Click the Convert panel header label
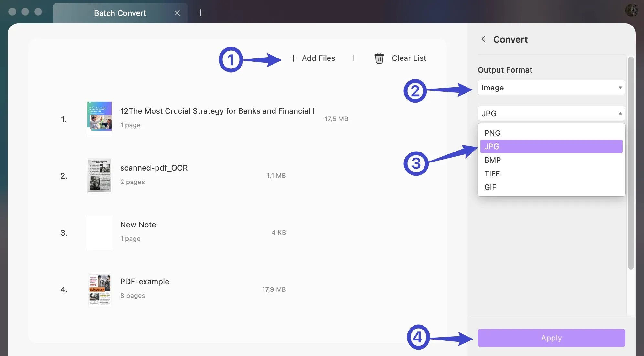The image size is (644, 356). click(510, 39)
